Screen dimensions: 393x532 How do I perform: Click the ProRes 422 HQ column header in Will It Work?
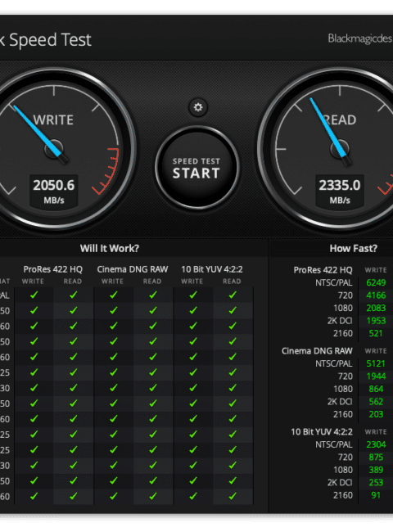tap(53, 269)
